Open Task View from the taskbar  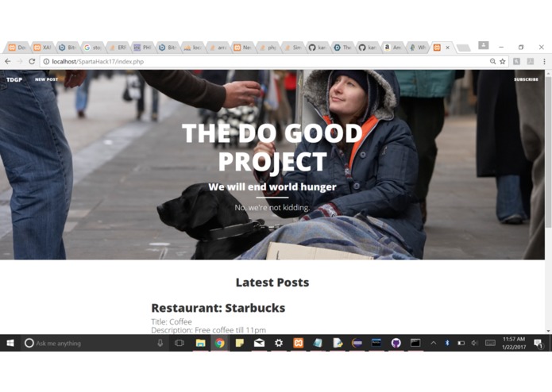(179, 343)
